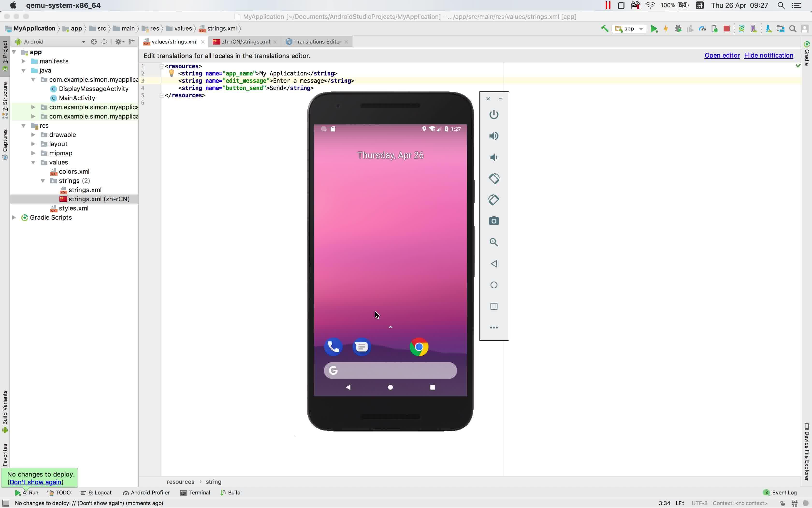Expand the drawable folder
Viewport: 812px width, 508px height.
(33, 135)
